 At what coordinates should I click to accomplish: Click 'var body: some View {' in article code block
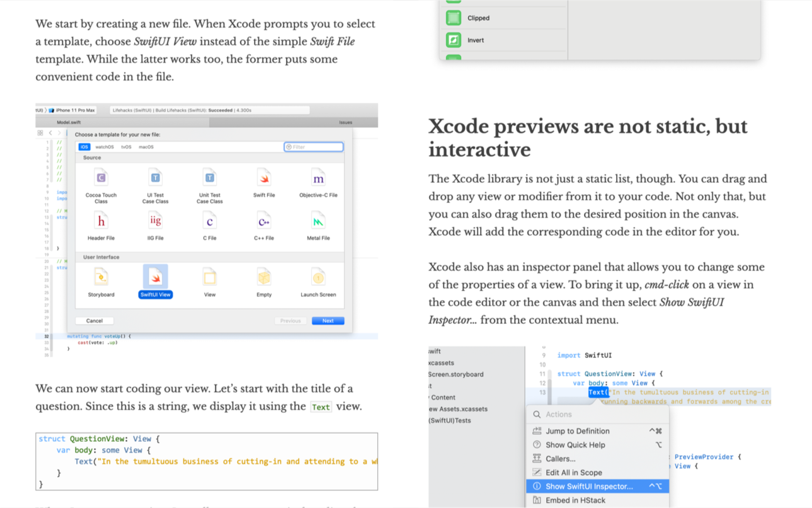[x=104, y=450]
